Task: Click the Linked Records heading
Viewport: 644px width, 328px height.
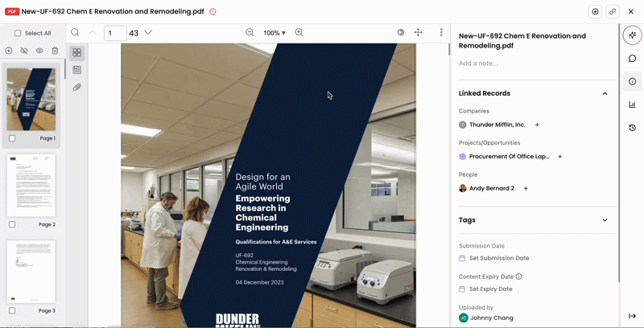Action: click(x=485, y=93)
